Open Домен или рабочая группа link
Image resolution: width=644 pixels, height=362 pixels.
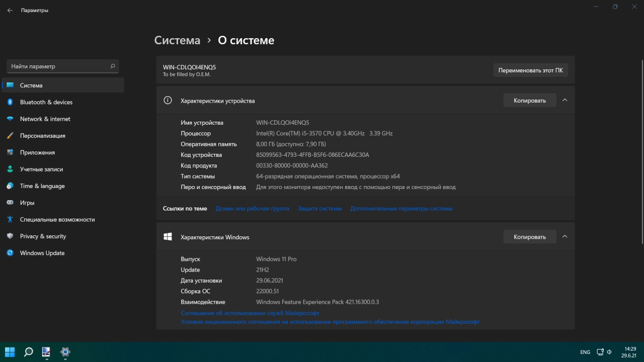[252, 208]
